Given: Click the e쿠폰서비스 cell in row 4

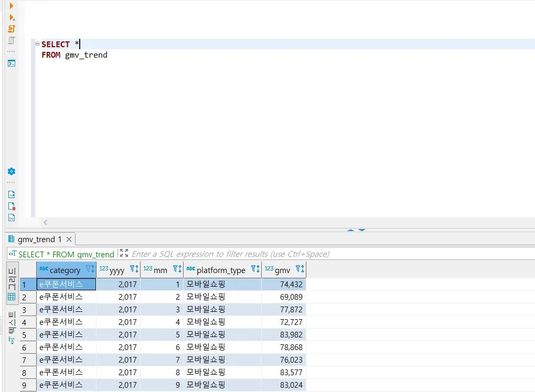Looking at the screenshot, I should point(66,322).
